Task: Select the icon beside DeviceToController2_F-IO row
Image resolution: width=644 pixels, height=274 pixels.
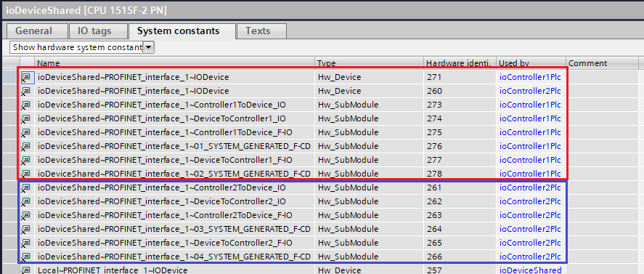Action: click(27, 243)
